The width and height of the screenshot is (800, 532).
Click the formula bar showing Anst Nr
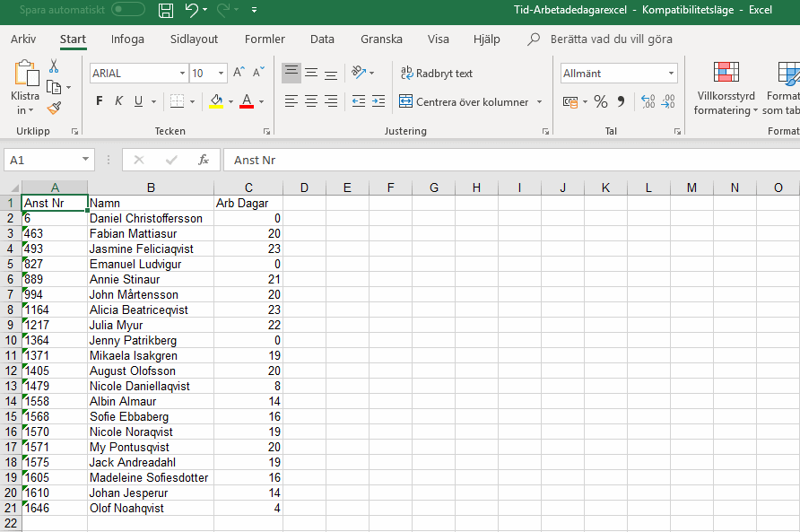click(x=510, y=160)
